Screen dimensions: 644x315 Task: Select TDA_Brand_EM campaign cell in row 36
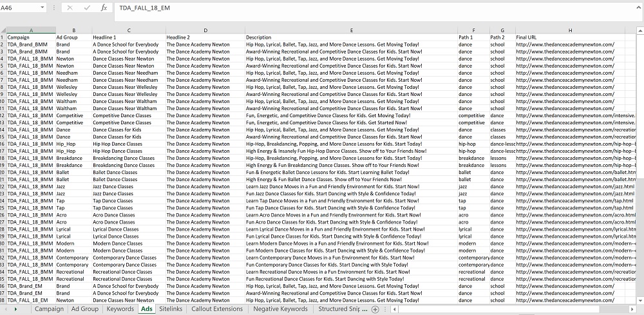click(31, 286)
